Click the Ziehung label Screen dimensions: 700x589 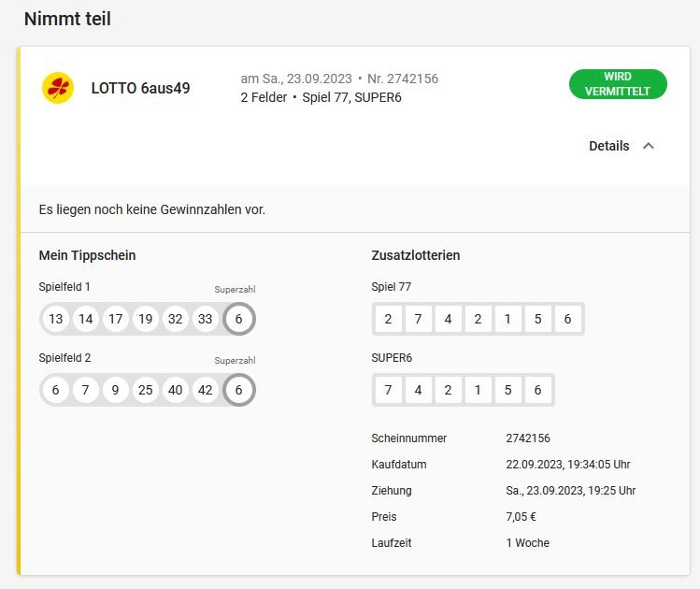pyautogui.click(x=392, y=490)
